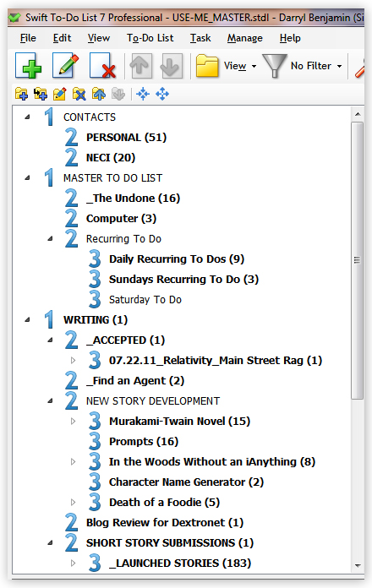Screen dimensions: 372x588
Task: Select the Computer (3) list
Action: point(121,218)
